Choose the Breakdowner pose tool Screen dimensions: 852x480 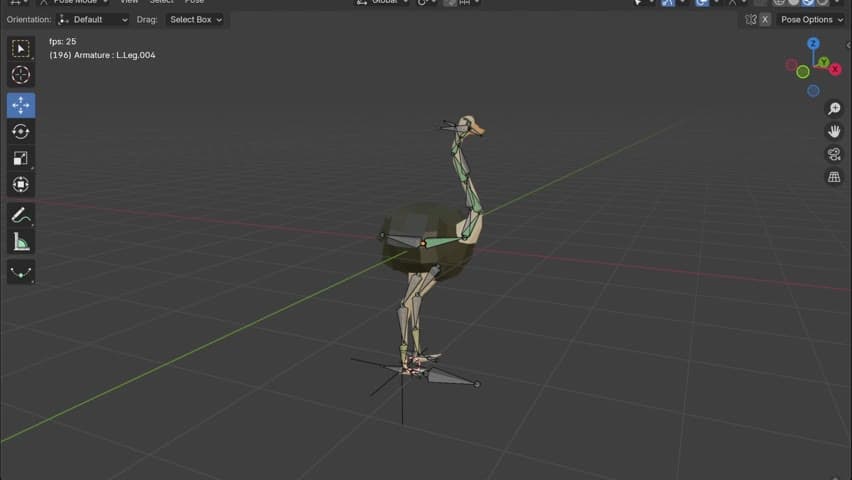21,272
